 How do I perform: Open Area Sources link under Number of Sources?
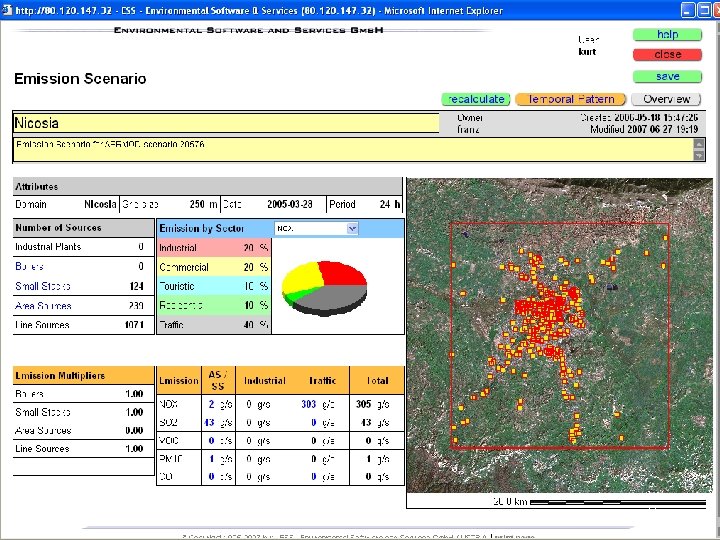[x=44, y=306]
